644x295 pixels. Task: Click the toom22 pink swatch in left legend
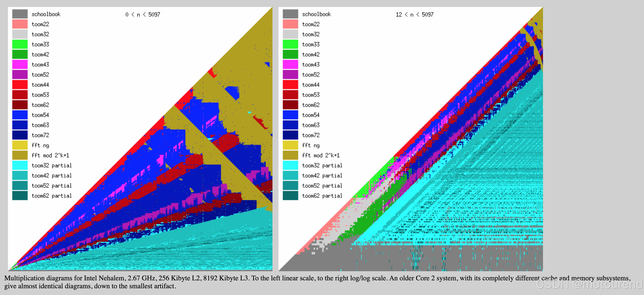20,24
